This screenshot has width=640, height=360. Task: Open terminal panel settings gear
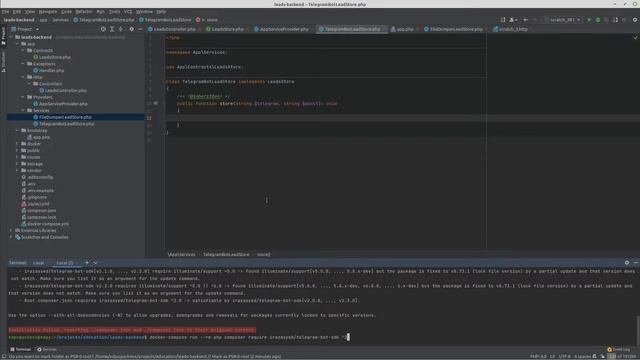click(x=627, y=263)
